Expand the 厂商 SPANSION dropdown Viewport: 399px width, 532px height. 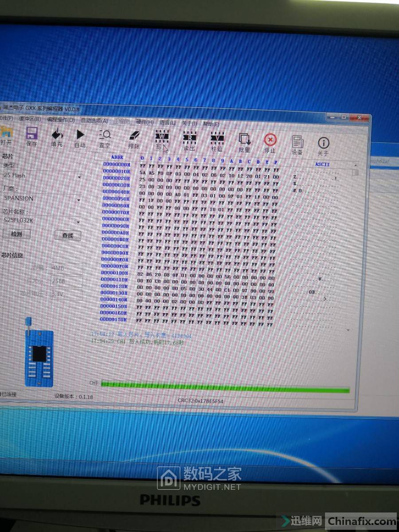79,200
